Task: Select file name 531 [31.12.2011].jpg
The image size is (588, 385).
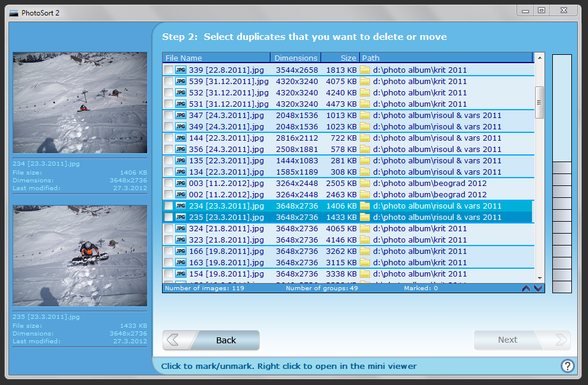Action: (228, 104)
